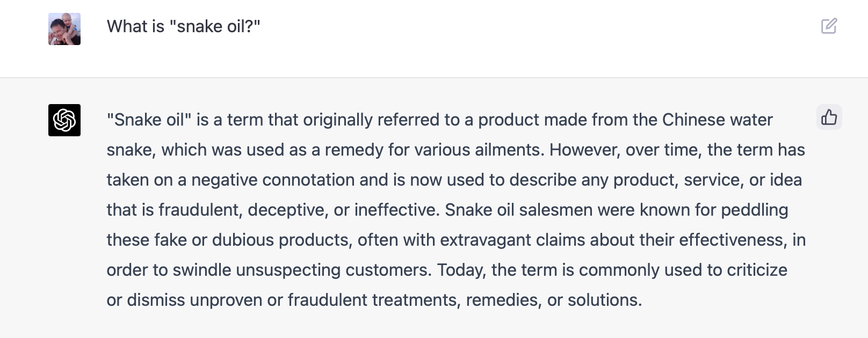Click the edit message pencil icon
Screen dimensions: 868x338
coord(829,26)
